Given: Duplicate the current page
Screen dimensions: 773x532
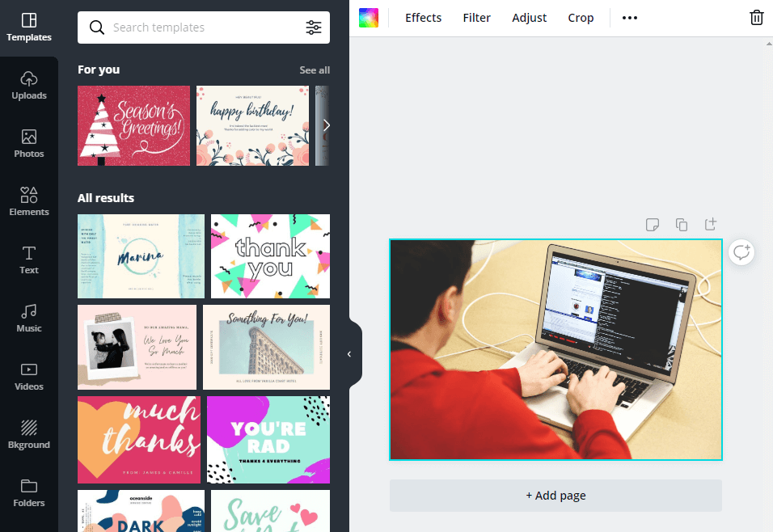Looking at the screenshot, I should click(x=682, y=224).
